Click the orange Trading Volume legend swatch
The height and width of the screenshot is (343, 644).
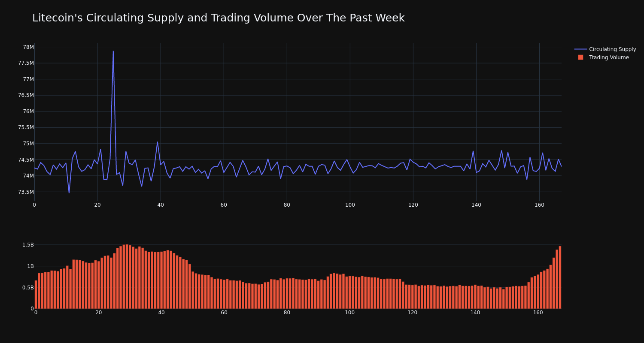point(580,57)
